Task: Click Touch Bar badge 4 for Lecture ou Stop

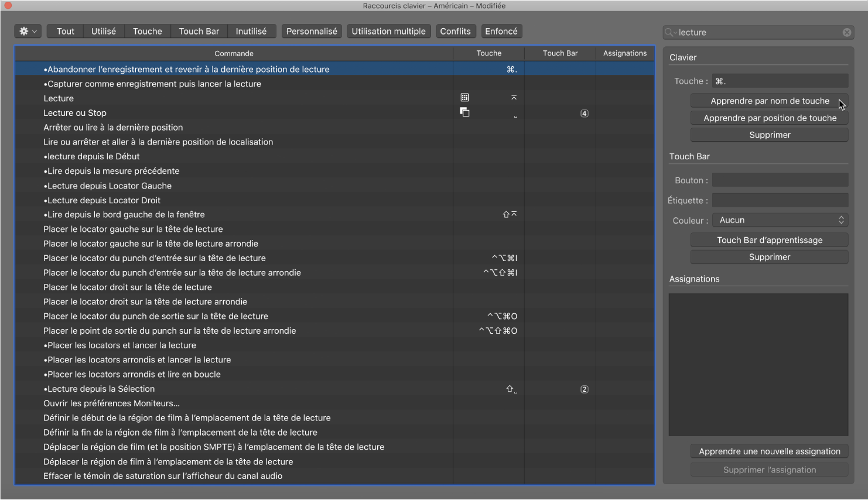Action: pyautogui.click(x=584, y=114)
